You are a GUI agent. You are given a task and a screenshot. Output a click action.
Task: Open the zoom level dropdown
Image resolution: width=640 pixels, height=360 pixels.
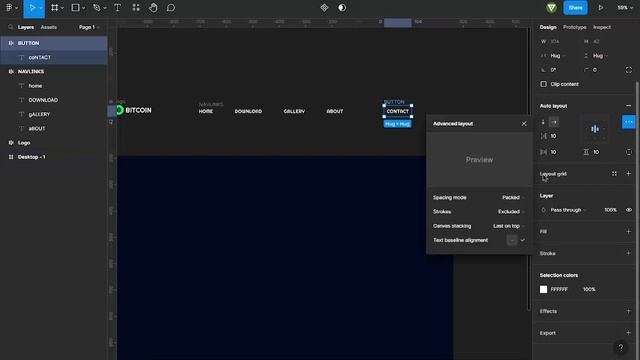[x=625, y=8]
